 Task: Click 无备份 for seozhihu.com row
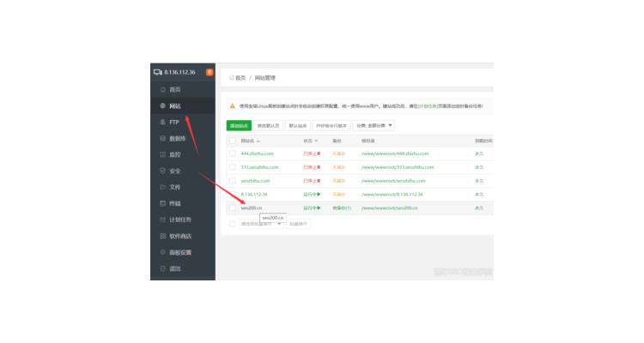pos(339,181)
